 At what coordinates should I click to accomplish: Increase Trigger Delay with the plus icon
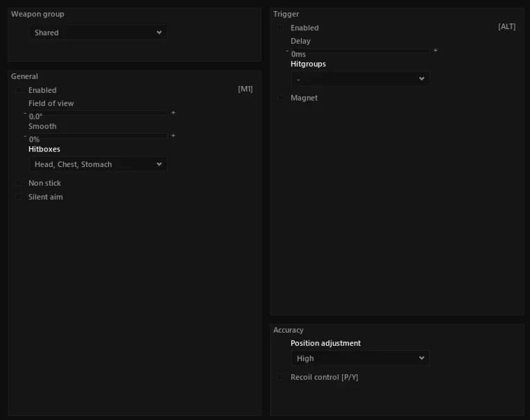(x=436, y=51)
